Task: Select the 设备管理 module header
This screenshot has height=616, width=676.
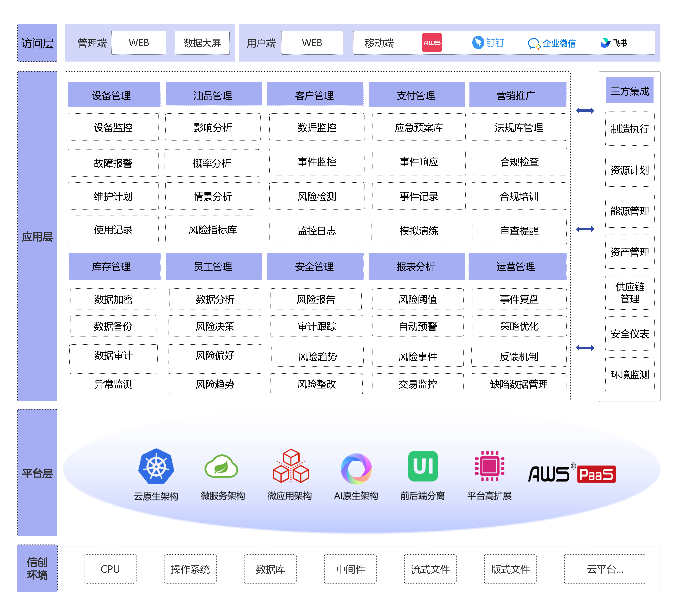Action: (114, 95)
